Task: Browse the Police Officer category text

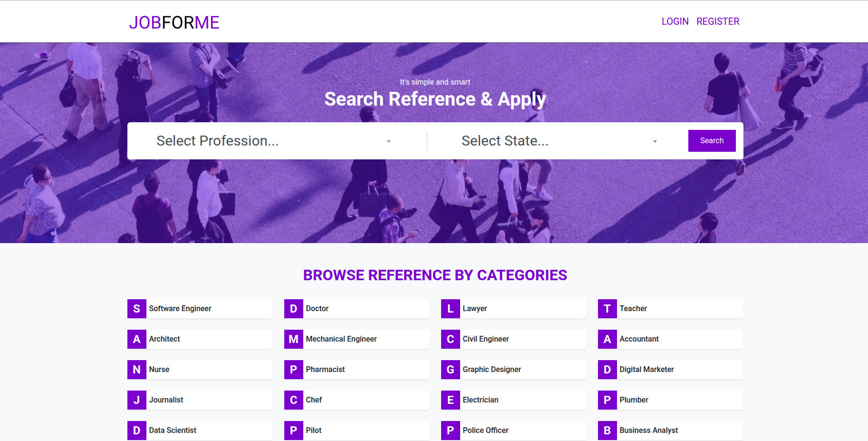Action: pyautogui.click(x=485, y=431)
